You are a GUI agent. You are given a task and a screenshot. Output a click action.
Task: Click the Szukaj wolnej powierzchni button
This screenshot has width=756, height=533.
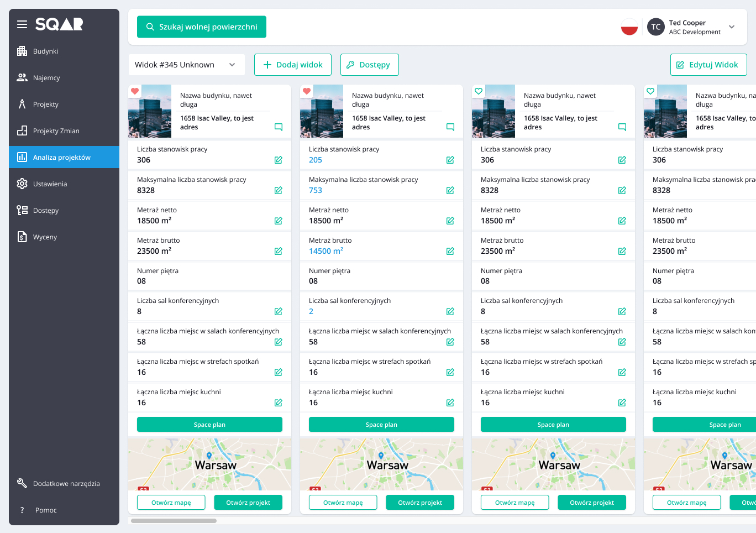202,27
